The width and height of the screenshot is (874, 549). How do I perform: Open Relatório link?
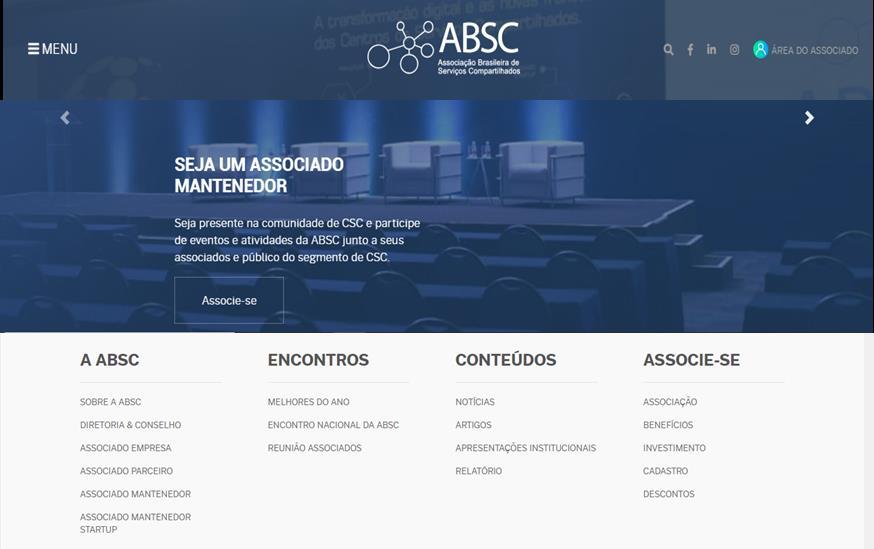[478, 471]
